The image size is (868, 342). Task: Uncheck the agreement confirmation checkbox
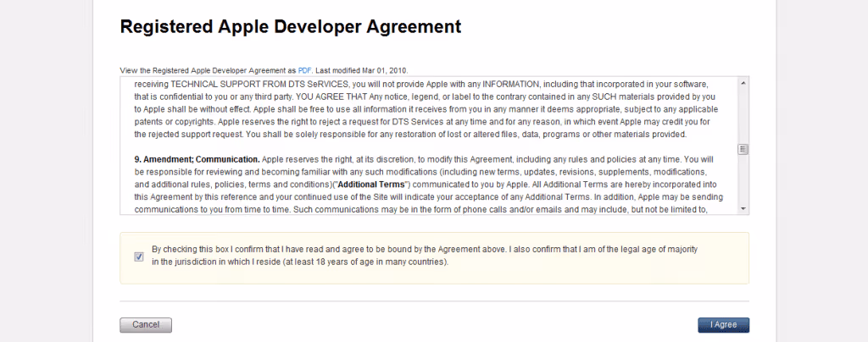tap(138, 256)
